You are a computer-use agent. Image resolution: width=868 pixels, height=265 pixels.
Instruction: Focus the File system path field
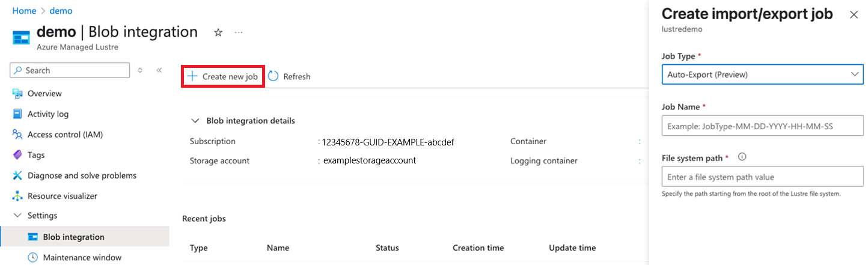[x=762, y=177]
